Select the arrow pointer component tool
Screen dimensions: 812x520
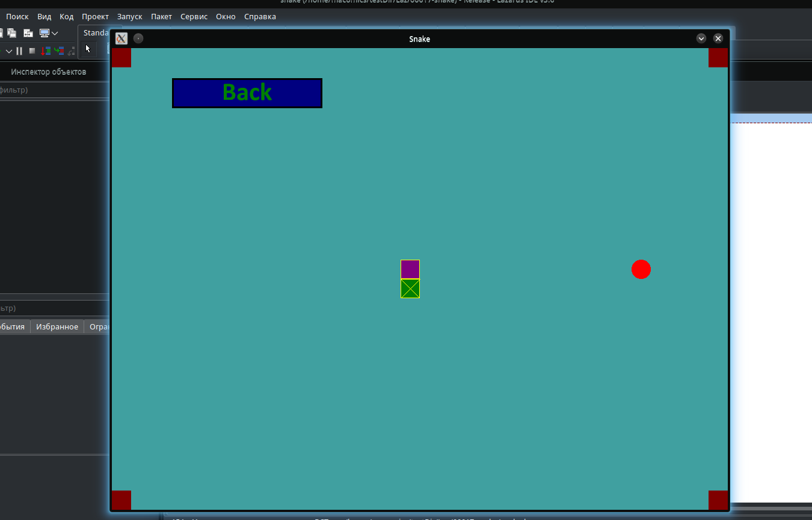(88, 49)
